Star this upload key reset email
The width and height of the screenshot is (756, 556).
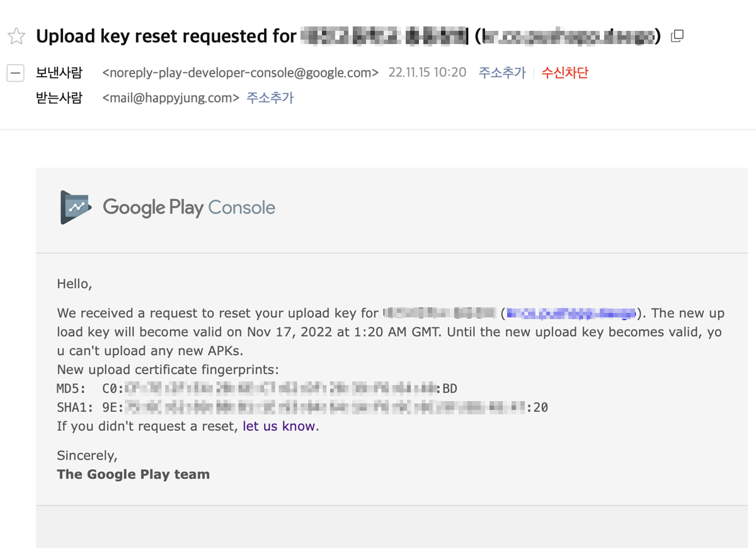(x=16, y=37)
